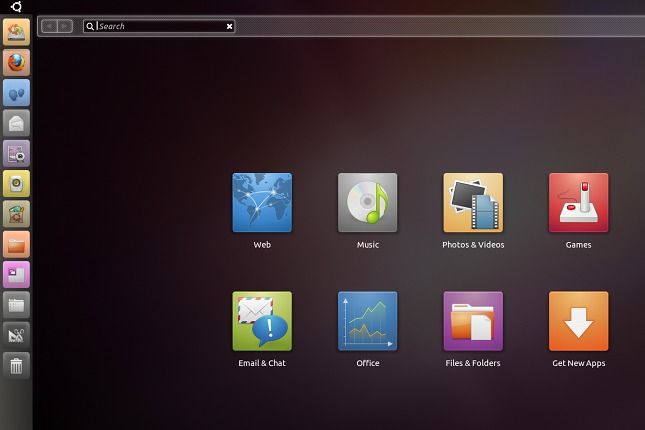Open Email & Chat category
This screenshot has height=430, width=645.
coord(262,321)
